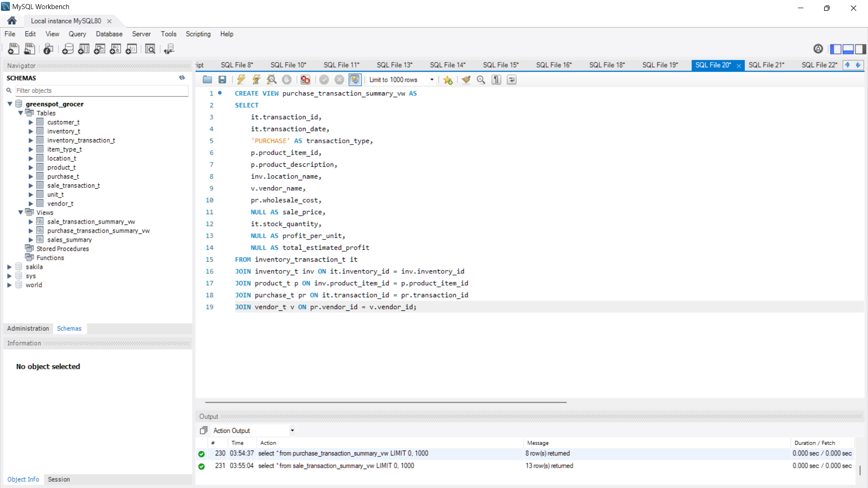Beautify the SQL script with broom icon

pyautogui.click(x=466, y=80)
